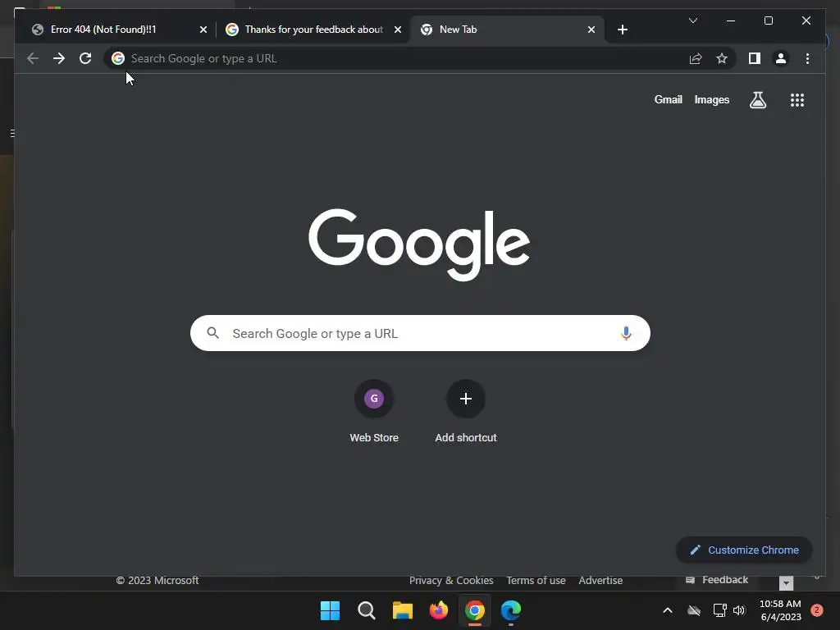The height and width of the screenshot is (630, 840).
Task: Click Feedback in the background window
Action: (x=717, y=580)
